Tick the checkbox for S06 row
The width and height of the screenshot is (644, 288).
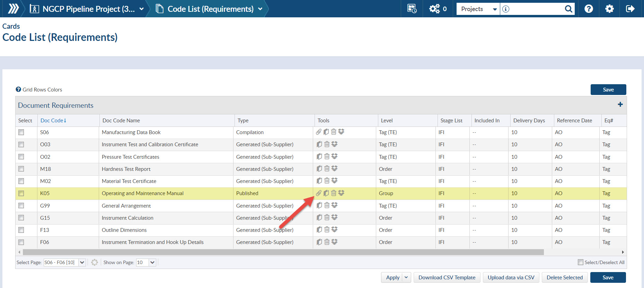21,132
